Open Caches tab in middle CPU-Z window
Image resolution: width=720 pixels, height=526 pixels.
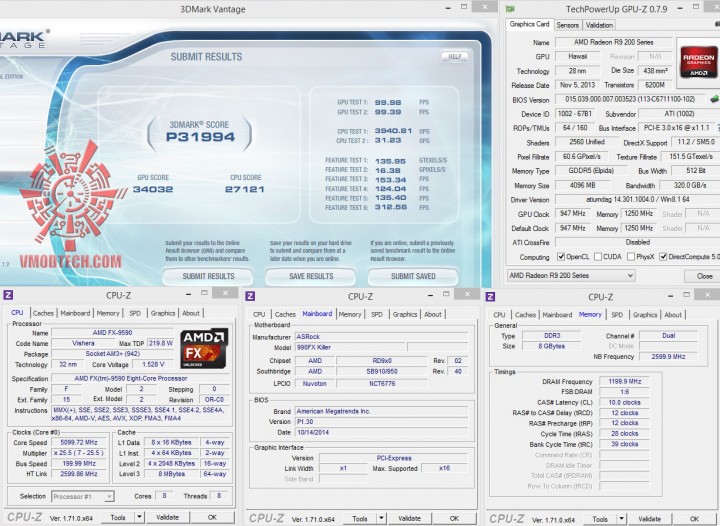tap(285, 314)
